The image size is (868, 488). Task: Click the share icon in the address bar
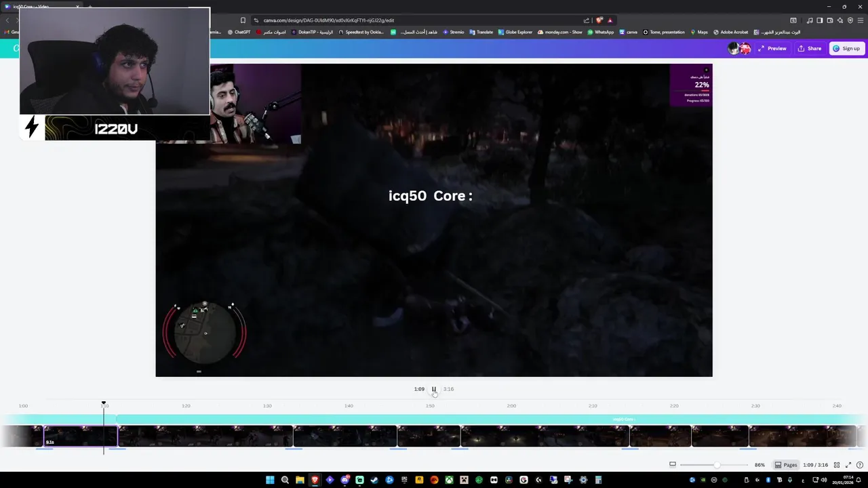click(x=587, y=20)
